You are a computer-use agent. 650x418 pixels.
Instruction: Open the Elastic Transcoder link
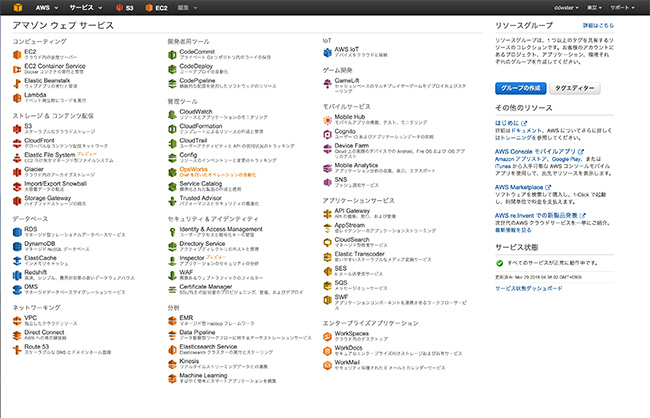tap(359, 254)
